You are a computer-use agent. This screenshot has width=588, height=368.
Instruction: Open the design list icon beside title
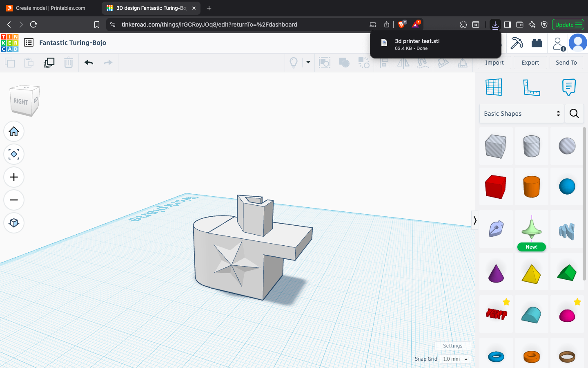tap(29, 43)
